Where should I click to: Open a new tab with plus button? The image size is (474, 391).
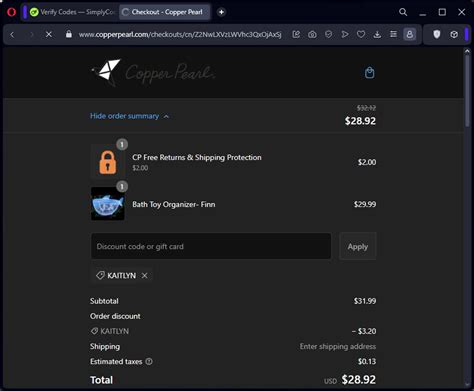click(221, 12)
